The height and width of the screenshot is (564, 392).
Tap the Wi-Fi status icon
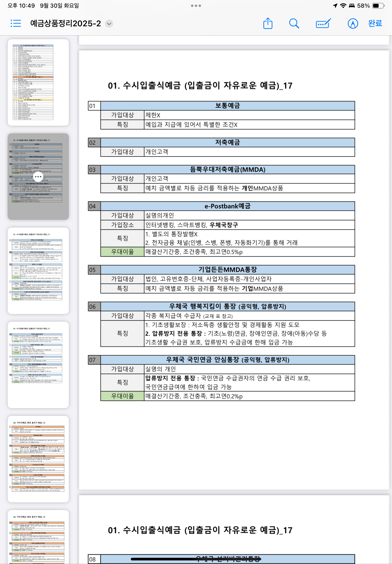click(343, 6)
